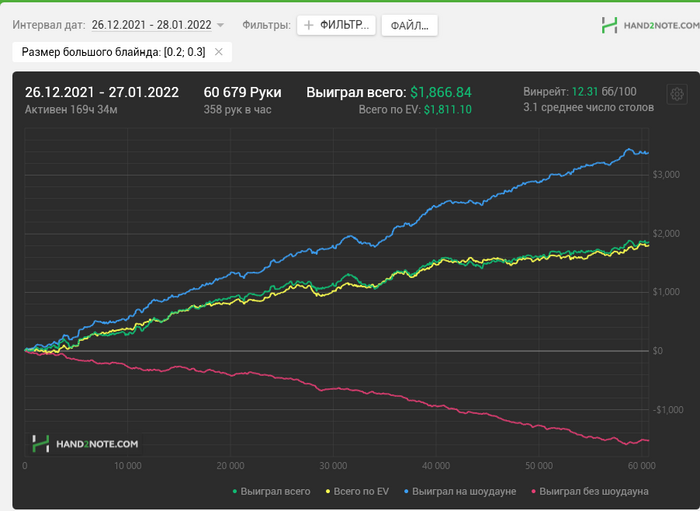Screen dimensions: 700x511
Task: Click the 3.1 среднее число столов text
Action: click(x=588, y=107)
